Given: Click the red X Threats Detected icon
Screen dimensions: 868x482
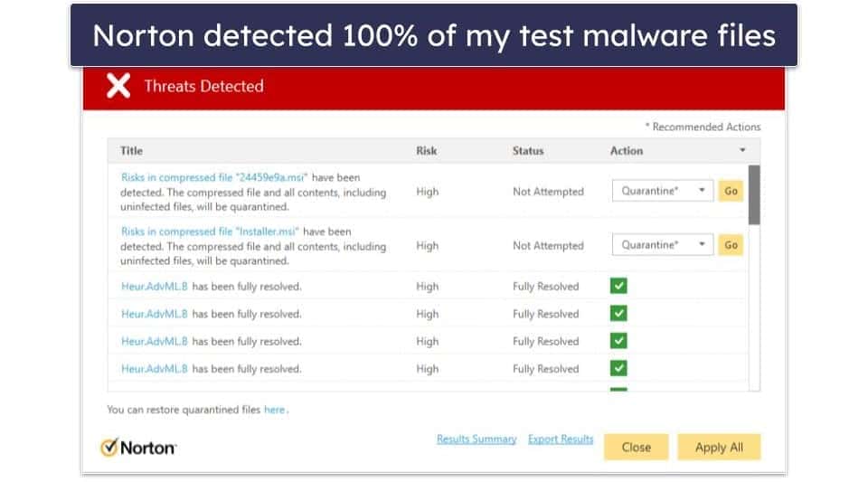Looking at the screenshot, I should 118,87.
